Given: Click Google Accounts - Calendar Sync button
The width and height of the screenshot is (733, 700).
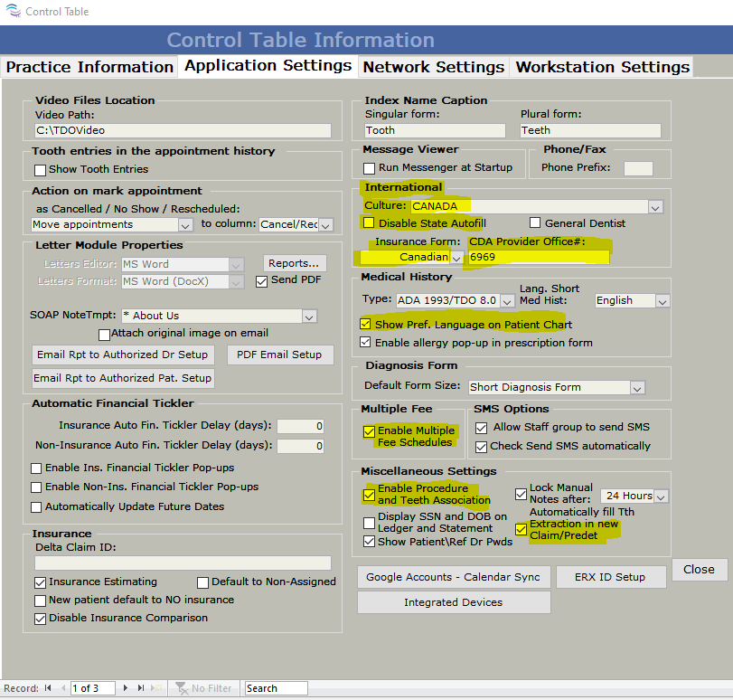Looking at the screenshot, I should click(x=453, y=577).
